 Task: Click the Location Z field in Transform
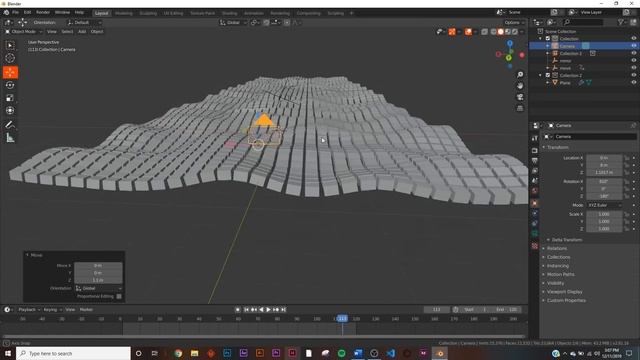604,173
